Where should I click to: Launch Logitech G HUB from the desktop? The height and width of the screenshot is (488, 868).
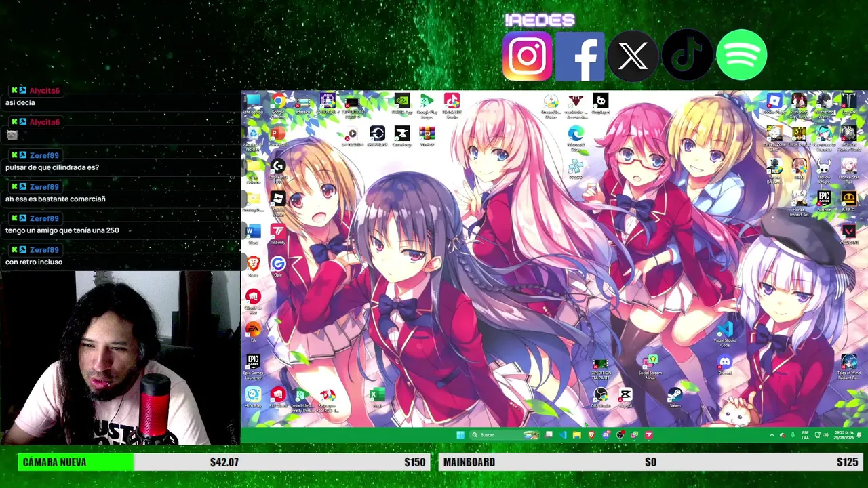pos(278,169)
